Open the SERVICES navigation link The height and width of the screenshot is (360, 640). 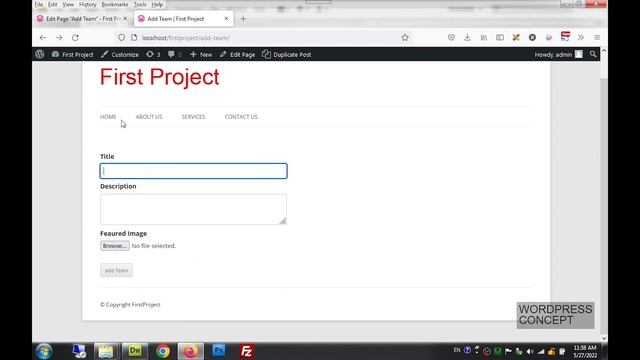[x=193, y=117]
